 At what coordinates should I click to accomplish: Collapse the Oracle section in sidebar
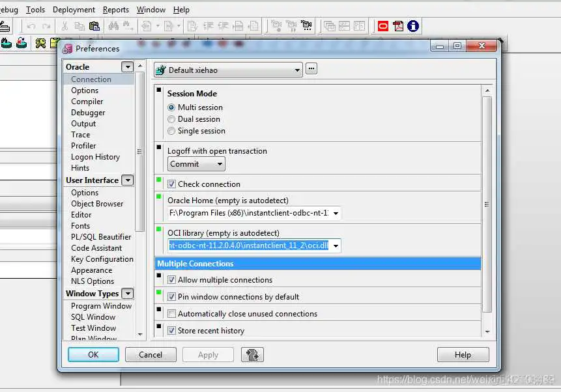coord(127,67)
